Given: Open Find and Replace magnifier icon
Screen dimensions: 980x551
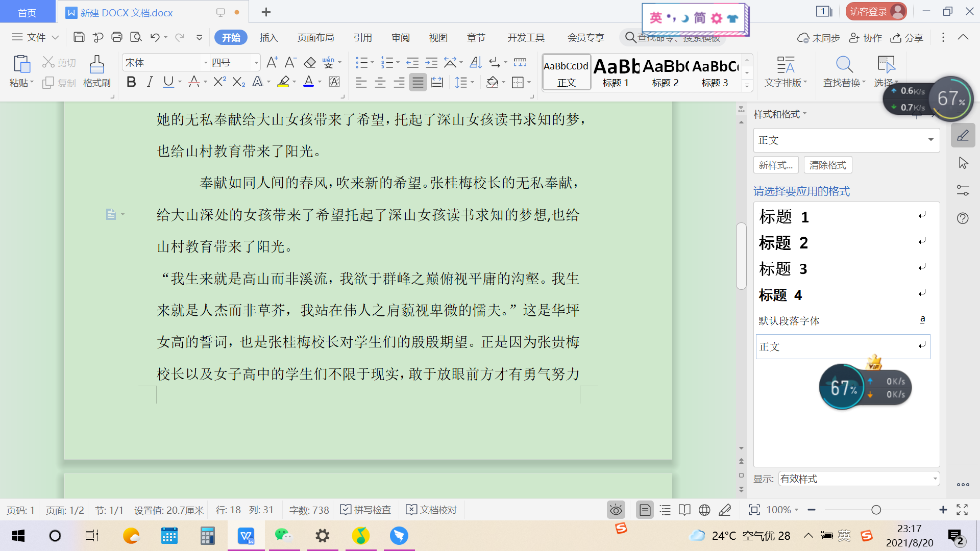Looking at the screenshot, I should coord(844,65).
